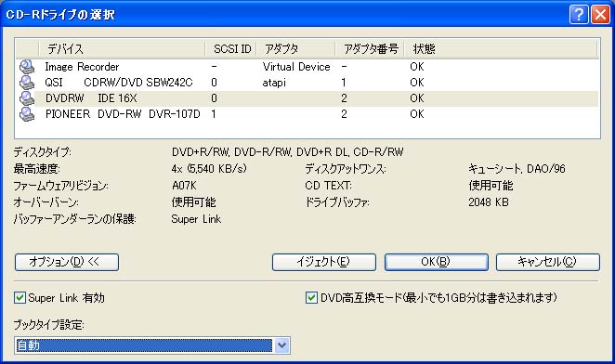Select the DVDRW IDE 16X row

pyautogui.click(x=307, y=98)
